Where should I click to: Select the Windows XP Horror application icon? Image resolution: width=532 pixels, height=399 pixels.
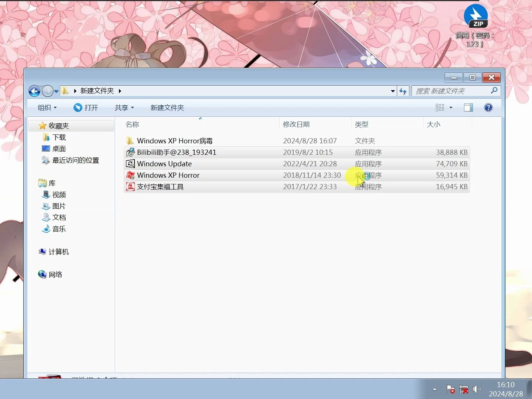(x=130, y=175)
